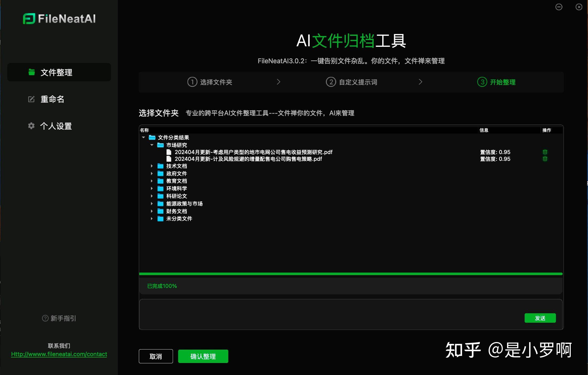Open 重命名 in the sidebar
588x375 pixels.
pyautogui.click(x=52, y=99)
